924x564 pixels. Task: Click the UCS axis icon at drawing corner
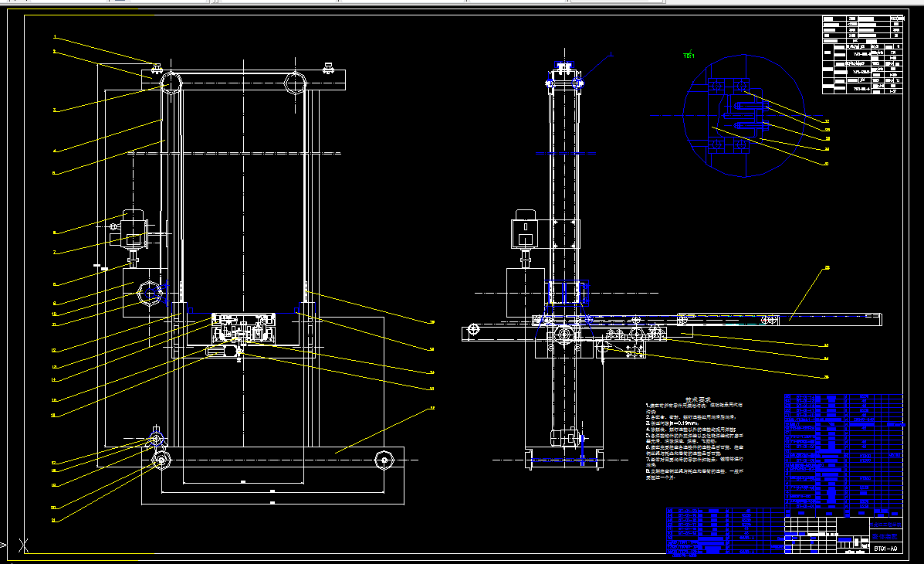[24, 545]
